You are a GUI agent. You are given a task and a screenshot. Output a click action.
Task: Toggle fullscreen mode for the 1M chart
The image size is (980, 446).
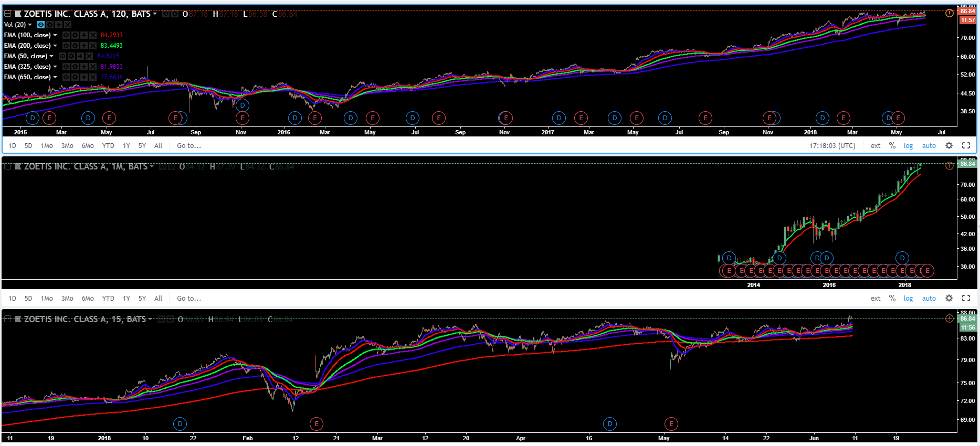coord(966,298)
